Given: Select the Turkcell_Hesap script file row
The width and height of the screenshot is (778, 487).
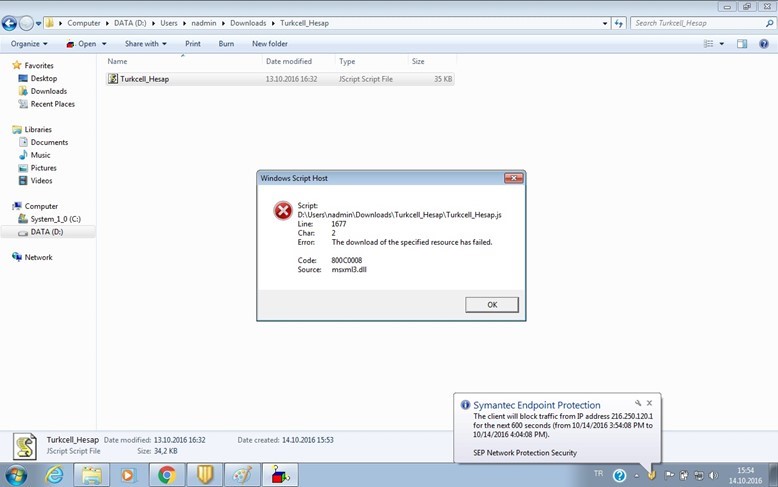Looking at the screenshot, I should point(280,79).
